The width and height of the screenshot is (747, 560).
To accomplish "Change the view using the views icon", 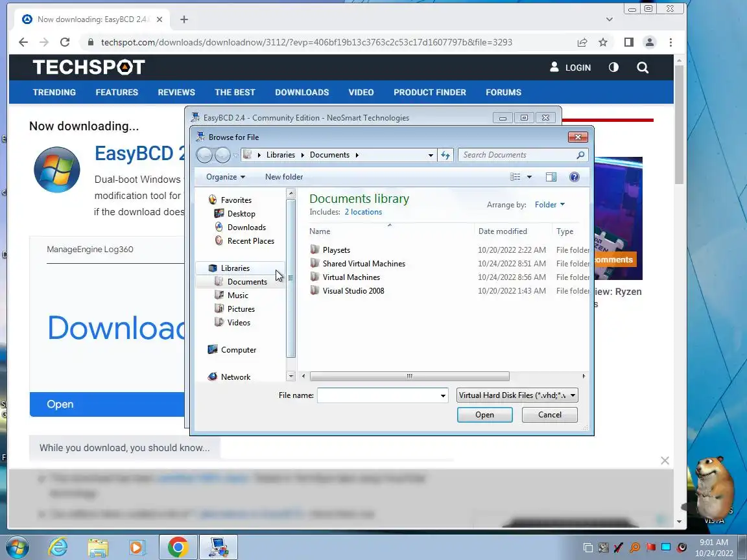I will (x=515, y=177).
